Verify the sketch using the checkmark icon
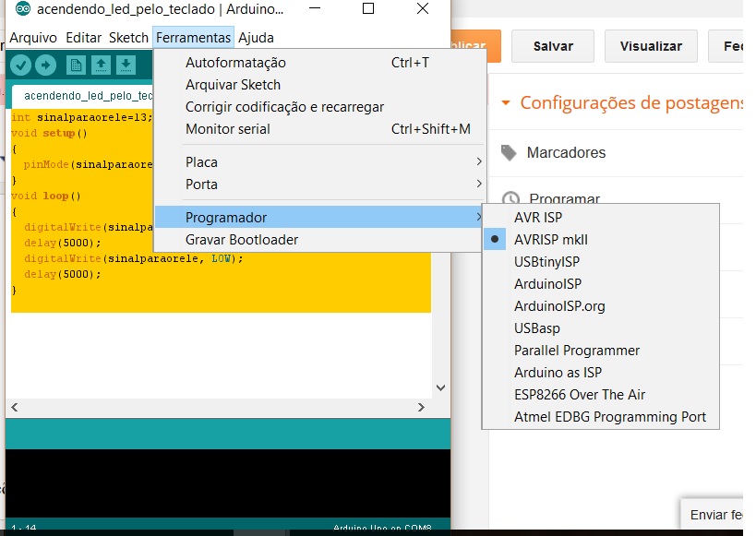The image size is (756, 536). tap(21, 66)
